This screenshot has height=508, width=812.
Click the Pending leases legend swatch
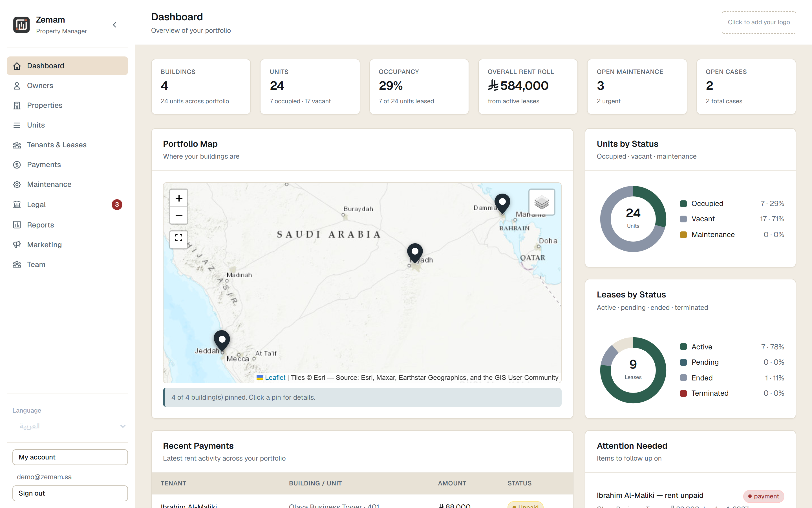pos(683,362)
